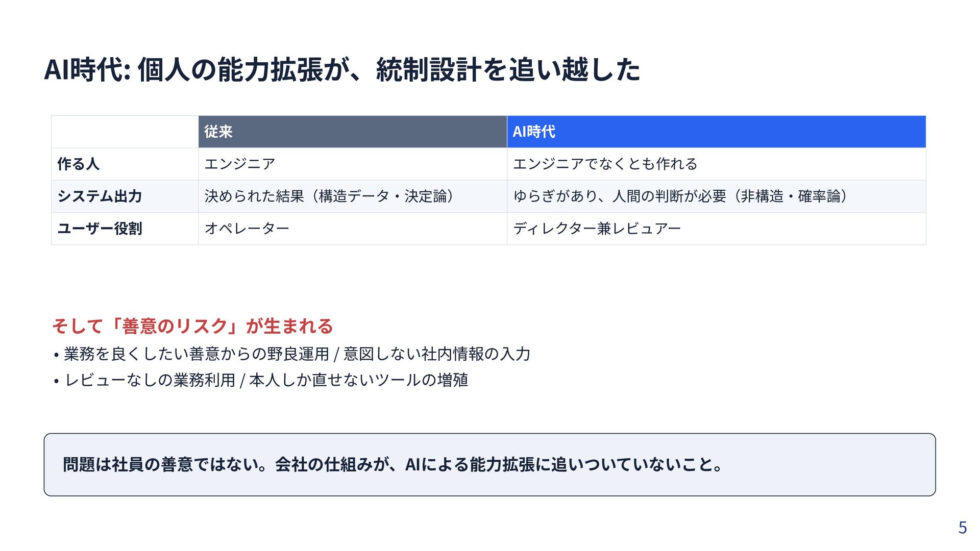The image size is (980, 551).
Task: Select the エンジニアでなくとも作れる cell
Action: tap(716, 164)
